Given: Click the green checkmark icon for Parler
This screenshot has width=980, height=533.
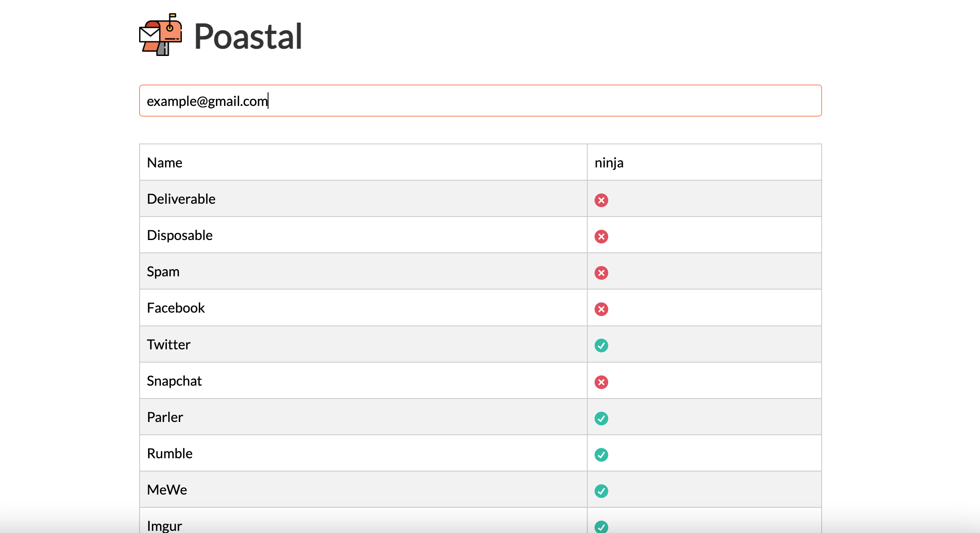Looking at the screenshot, I should 601,418.
